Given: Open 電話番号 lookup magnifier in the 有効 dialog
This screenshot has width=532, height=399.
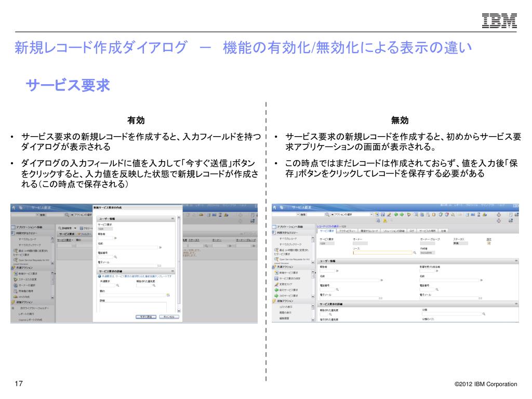Looking at the screenshot, I should tap(115, 257).
